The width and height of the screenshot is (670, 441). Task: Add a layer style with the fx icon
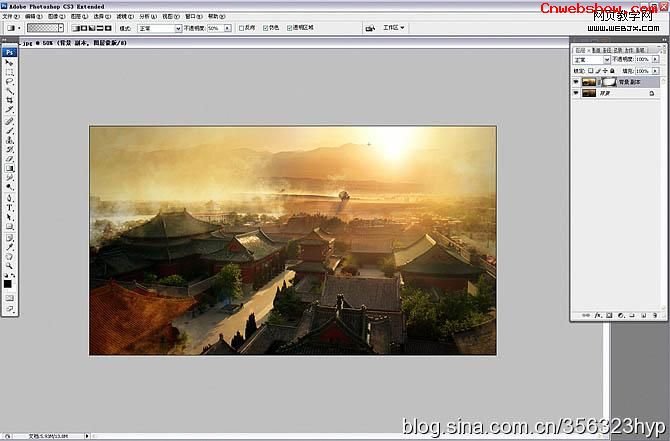point(598,315)
